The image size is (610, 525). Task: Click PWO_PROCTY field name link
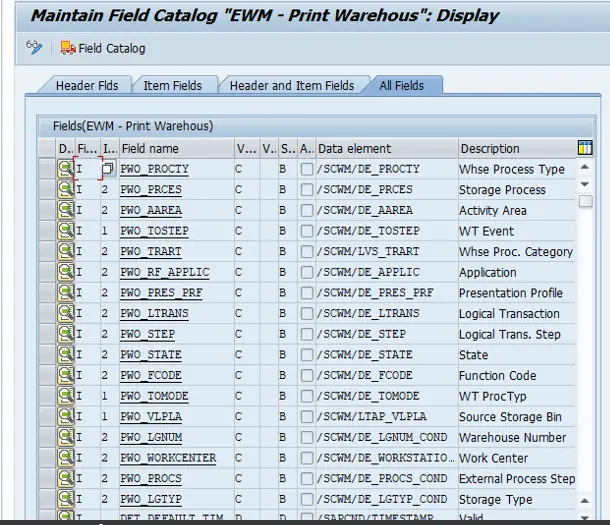tap(154, 169)
